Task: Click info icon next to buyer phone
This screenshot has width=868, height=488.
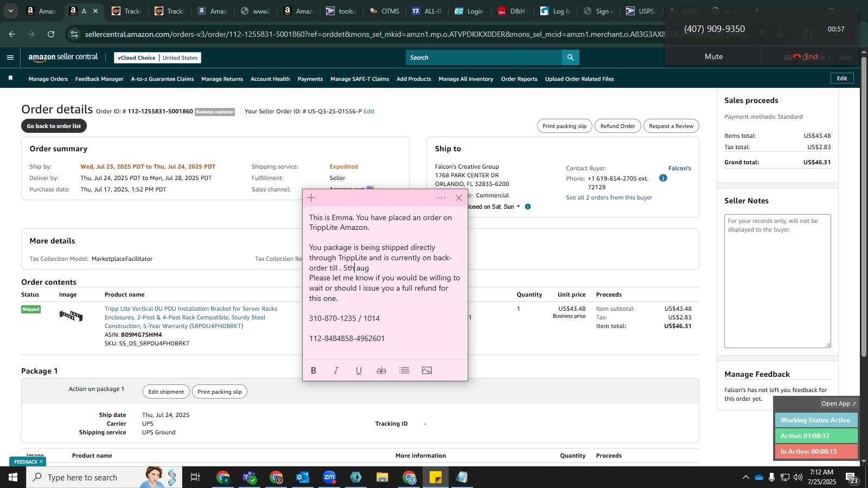Action: tap(663, 178)
